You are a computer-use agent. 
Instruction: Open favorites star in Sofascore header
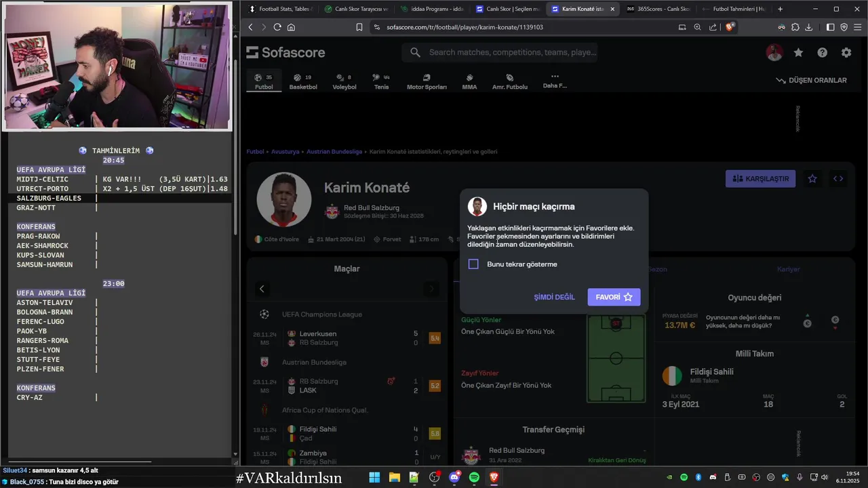798,52
